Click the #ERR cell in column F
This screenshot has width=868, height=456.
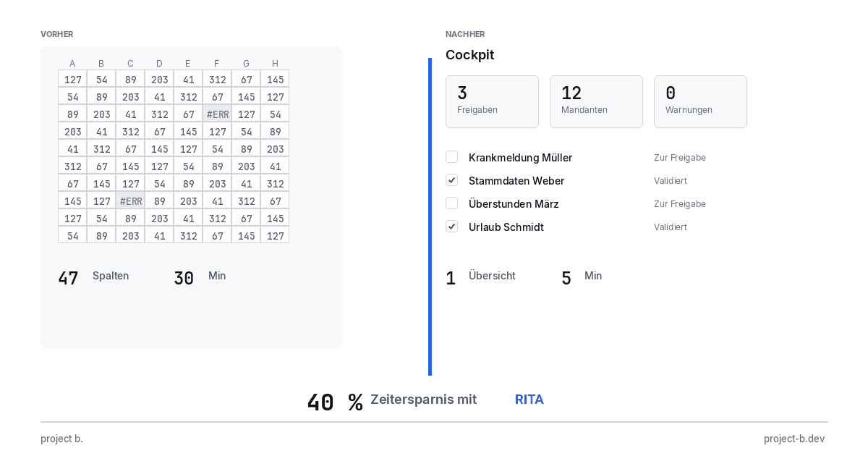pos(217,114)
